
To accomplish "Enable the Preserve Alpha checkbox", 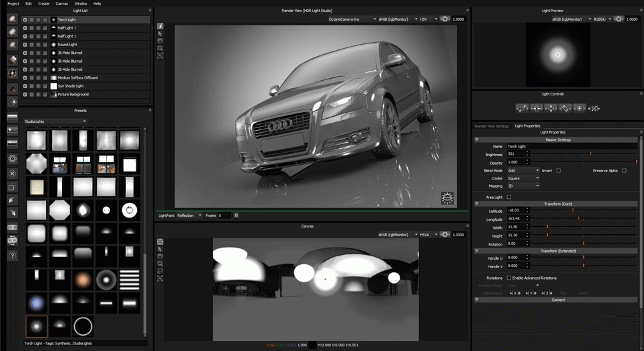I will point(624,170).
